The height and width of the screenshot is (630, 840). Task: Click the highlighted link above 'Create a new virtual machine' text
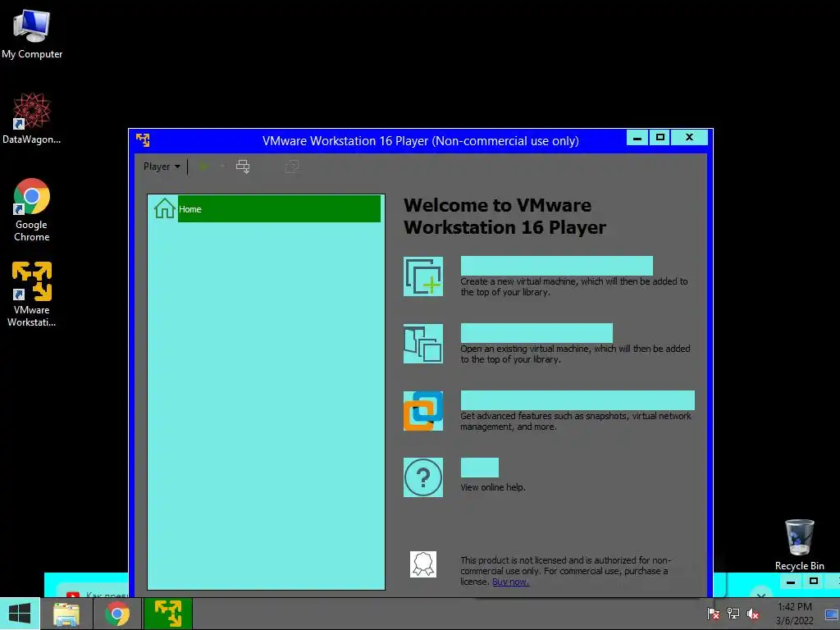[557, 266]
